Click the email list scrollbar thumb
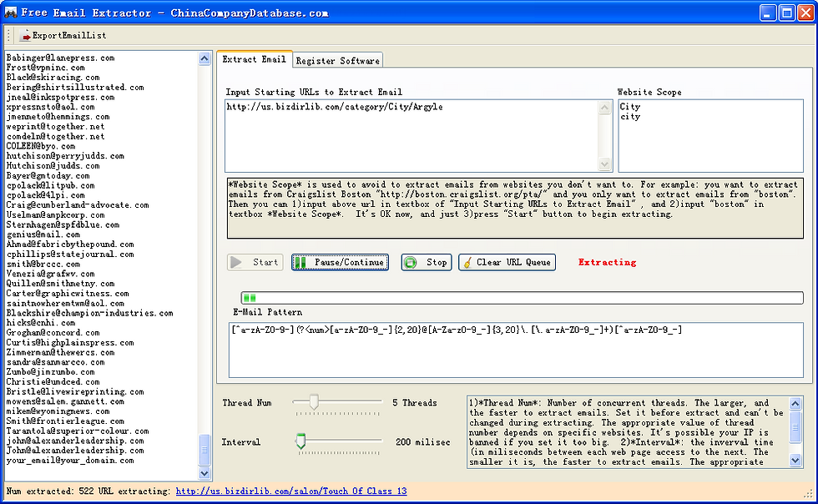Screen dimensions: 818x504 point(204,450)
